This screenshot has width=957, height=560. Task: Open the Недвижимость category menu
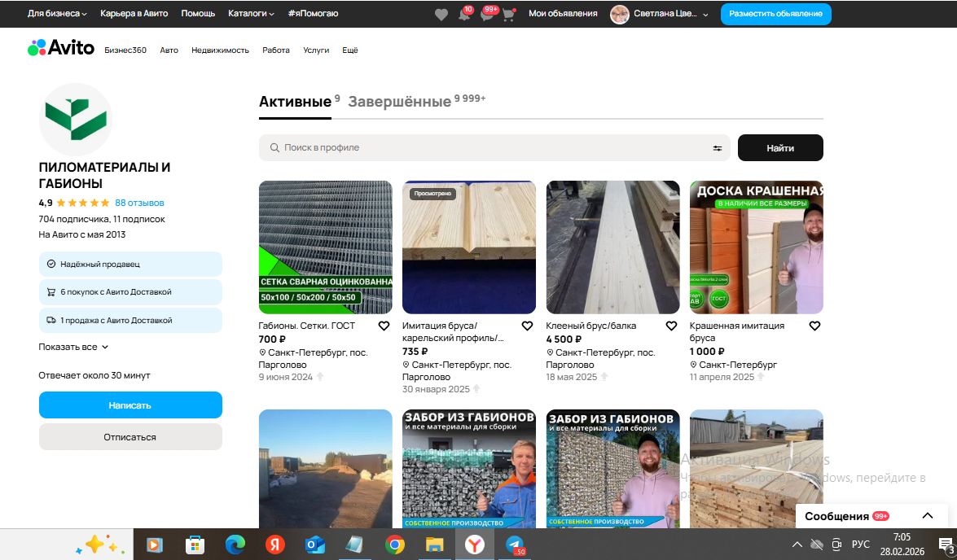point(220,50)
